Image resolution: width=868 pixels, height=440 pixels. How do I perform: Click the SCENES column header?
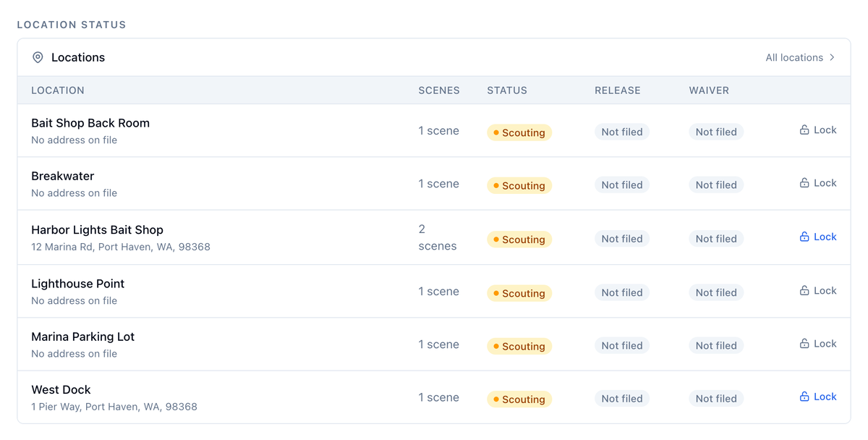point(439,90)
